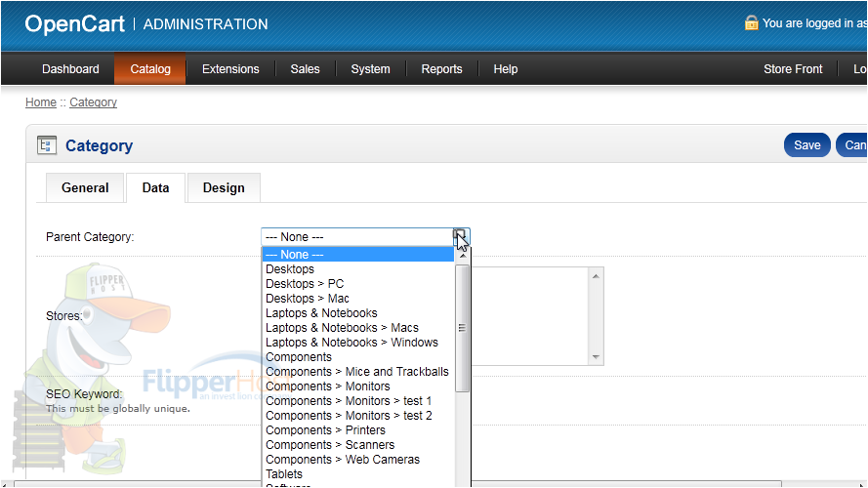Open the Reports menu

pos(441,69)
